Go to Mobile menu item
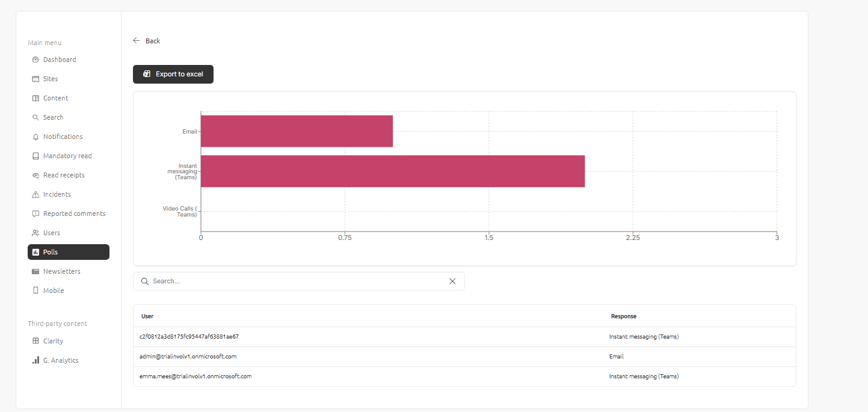 tap(53, 291)
